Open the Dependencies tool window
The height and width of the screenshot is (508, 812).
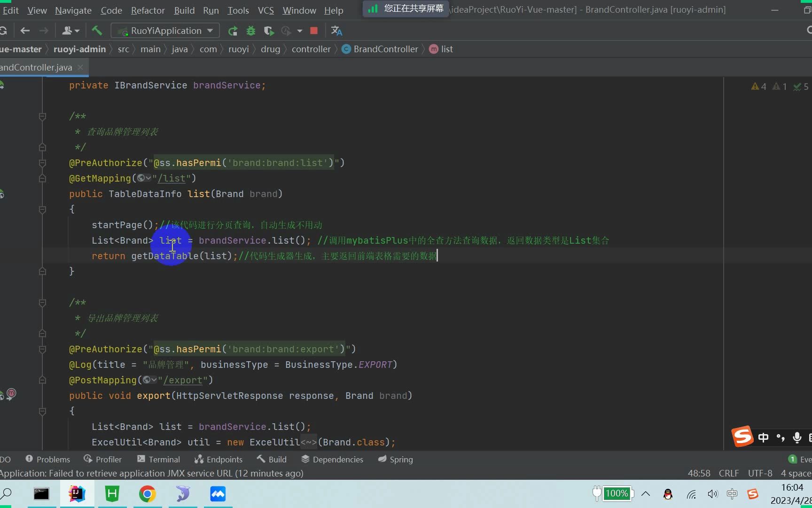click(332, 460)
